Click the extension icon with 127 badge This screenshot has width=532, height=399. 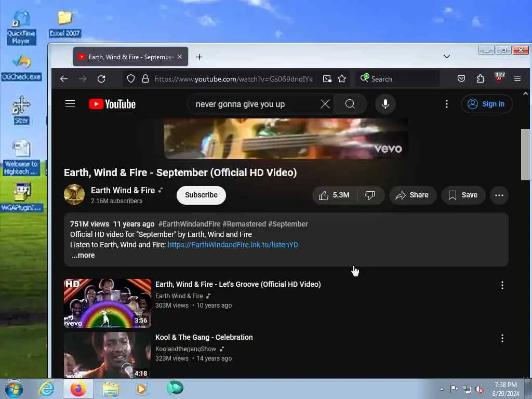[x=499, y=77]
